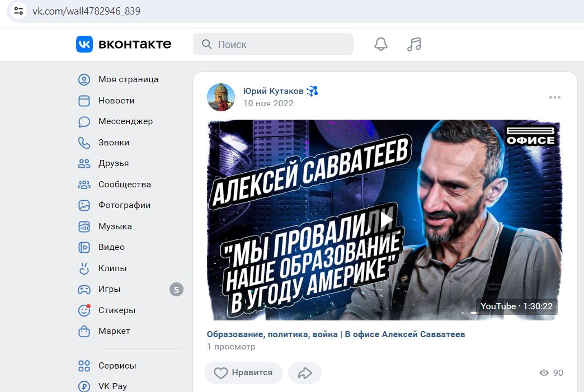Open Юрий Кутаков's profile name link
584x392 pixels.
[273, 91]
